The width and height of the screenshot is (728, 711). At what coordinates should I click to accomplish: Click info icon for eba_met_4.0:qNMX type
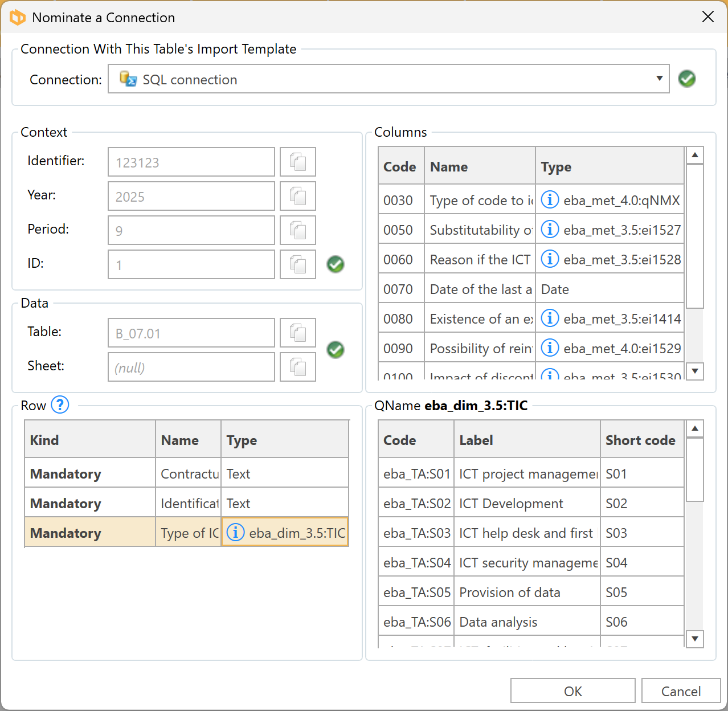click(x=549, y=200)
